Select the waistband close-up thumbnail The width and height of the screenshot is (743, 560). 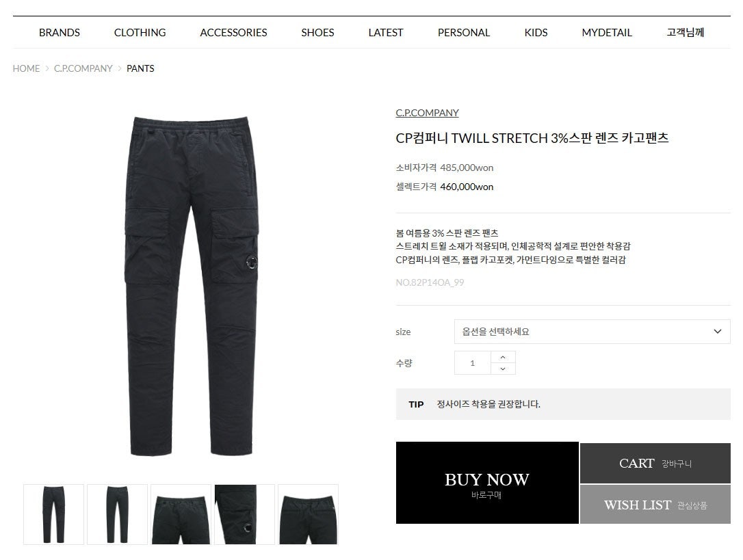pyautogui.click(x=181, y=514)
